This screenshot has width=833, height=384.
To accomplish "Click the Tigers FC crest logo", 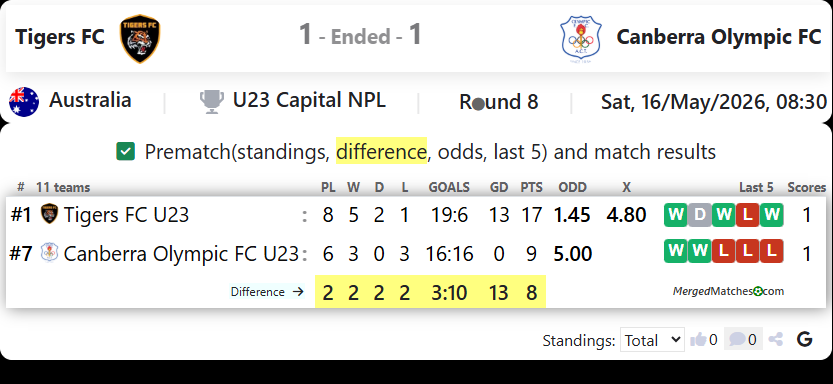I will [x=140, y=38].
